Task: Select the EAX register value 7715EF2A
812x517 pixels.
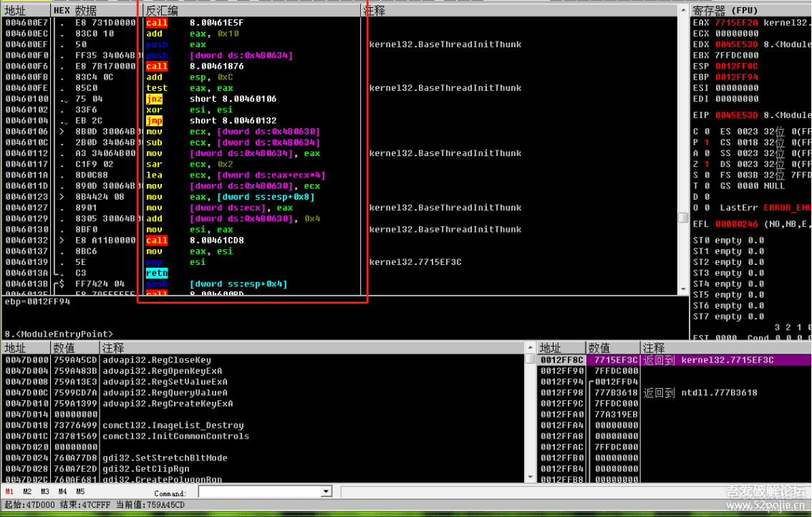Action: coord(737,23)
